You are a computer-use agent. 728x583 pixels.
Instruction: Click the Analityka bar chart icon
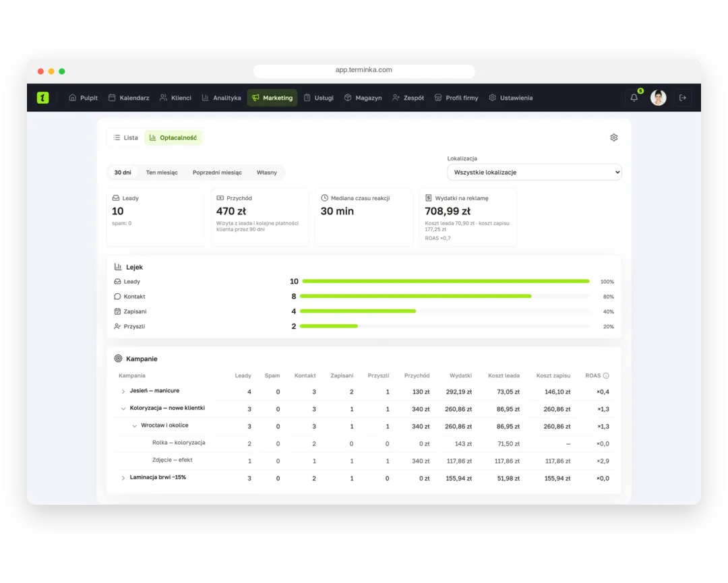click(205, 98)
